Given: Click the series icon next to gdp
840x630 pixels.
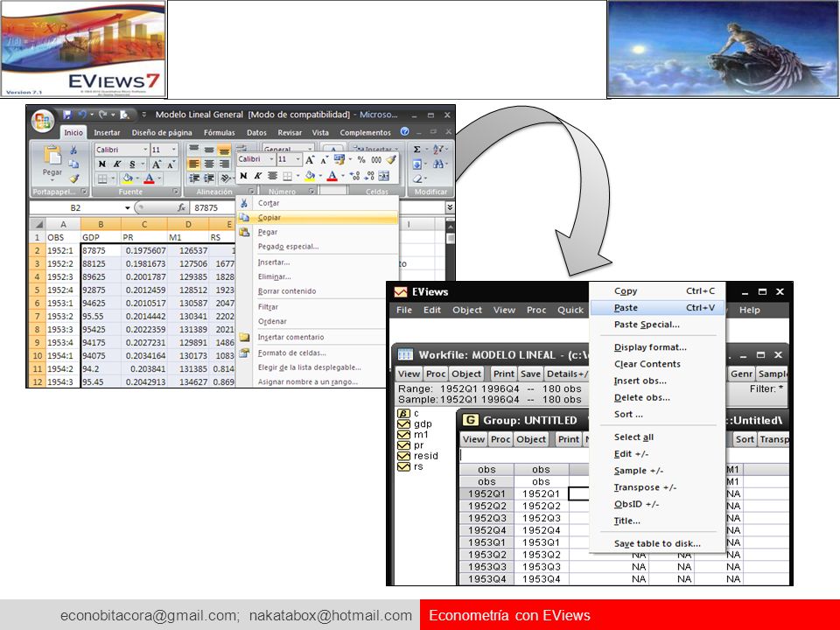Looking at the screenshot, I should [403, 423].
